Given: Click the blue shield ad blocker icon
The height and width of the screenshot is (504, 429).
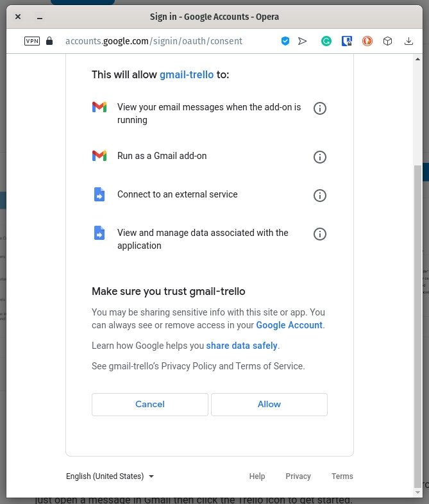Looking at the screenshot, I should pyautogui.click(x=285, y=41).
